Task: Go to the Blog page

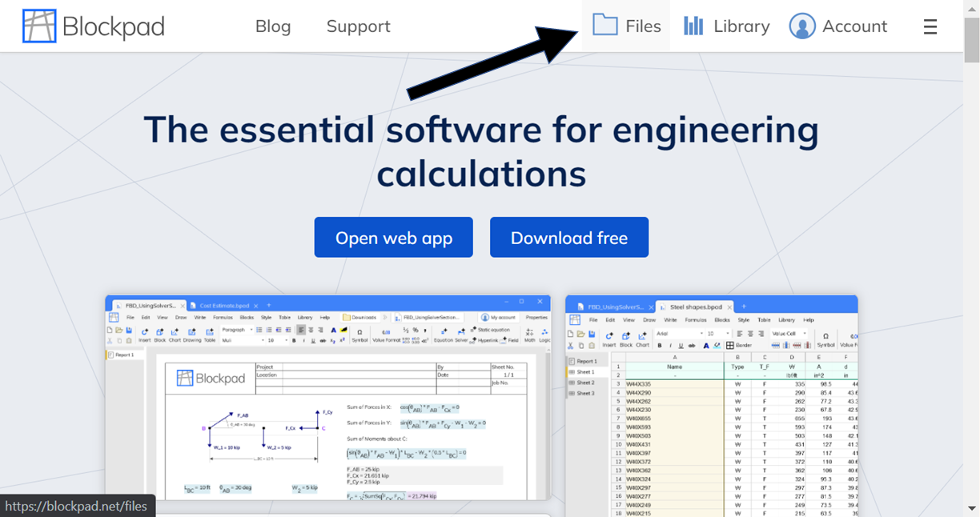Action: pyautogui.click(x=273, y=26)
